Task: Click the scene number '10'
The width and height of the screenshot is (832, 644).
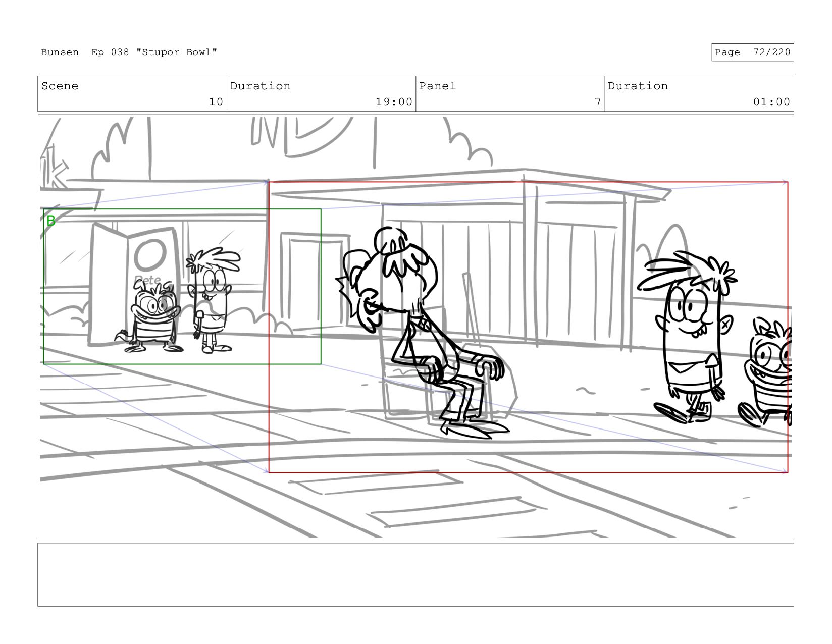Action: click(x=216, y=102)
